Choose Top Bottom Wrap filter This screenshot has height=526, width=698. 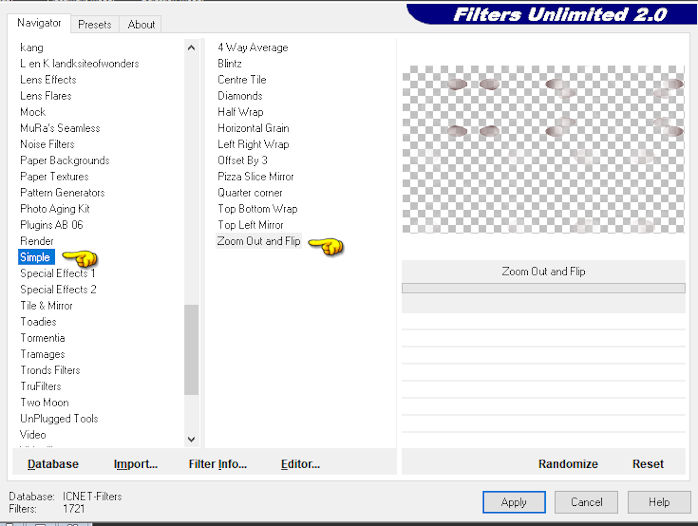tap(257, 209)
